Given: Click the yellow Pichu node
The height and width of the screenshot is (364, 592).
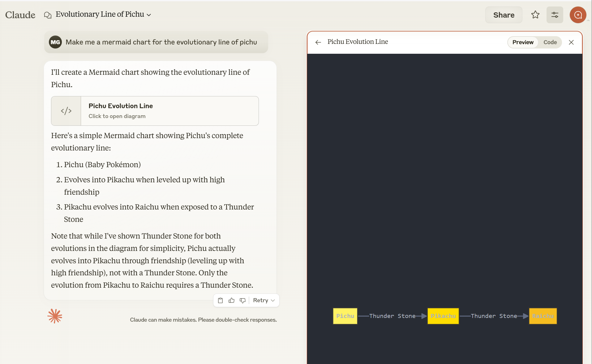Looking at the screenshot, I should click(x=345, y=316).
